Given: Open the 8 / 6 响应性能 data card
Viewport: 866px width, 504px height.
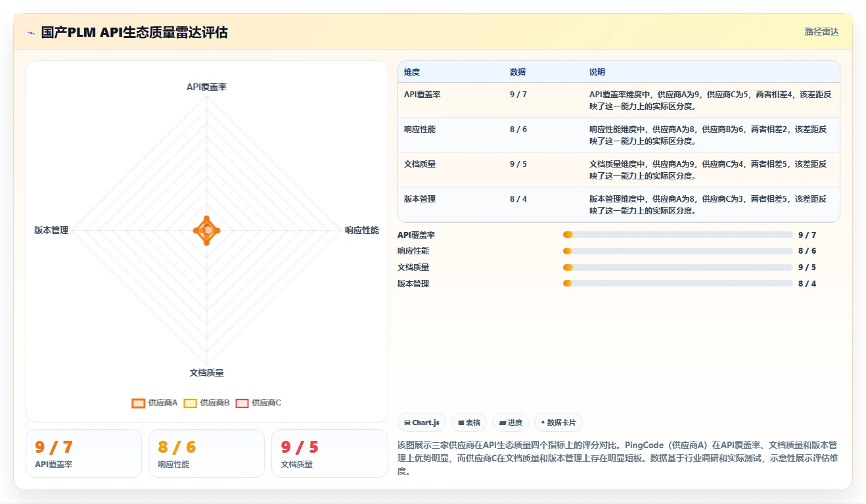Looking at the screenshot, I should 206,453.
